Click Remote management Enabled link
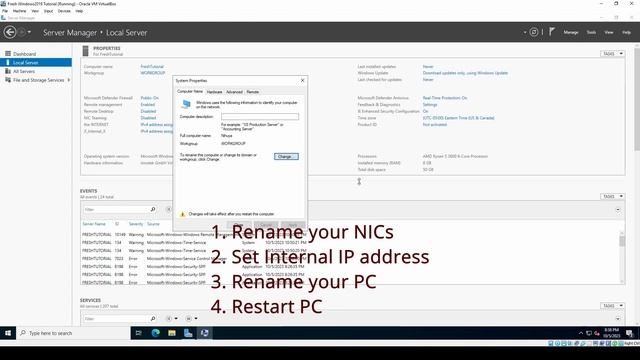This screenshot has width=640, height=360. click(x=148, y=104)
